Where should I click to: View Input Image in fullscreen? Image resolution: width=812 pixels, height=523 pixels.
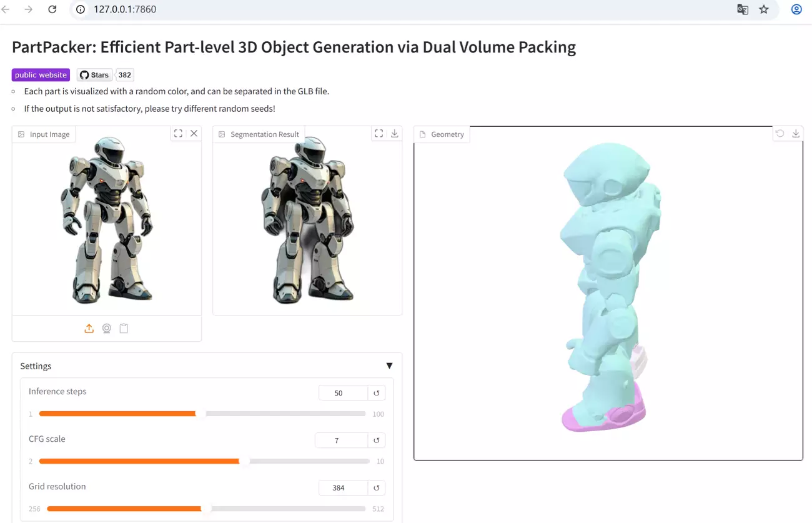[178, 134]
